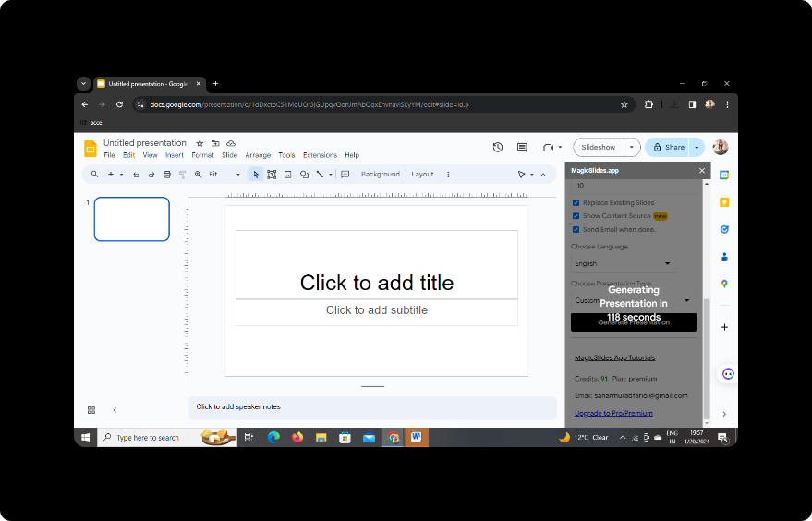The height and width of the screenshot is (521, 812).
Task: Open version history clock icon
Action: click(498, 148)
